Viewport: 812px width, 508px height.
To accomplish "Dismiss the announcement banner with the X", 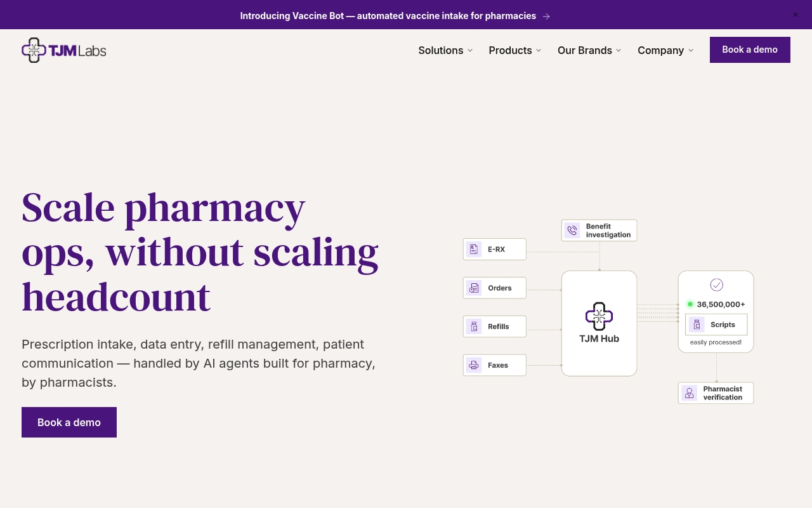I will tap(796, 15).
